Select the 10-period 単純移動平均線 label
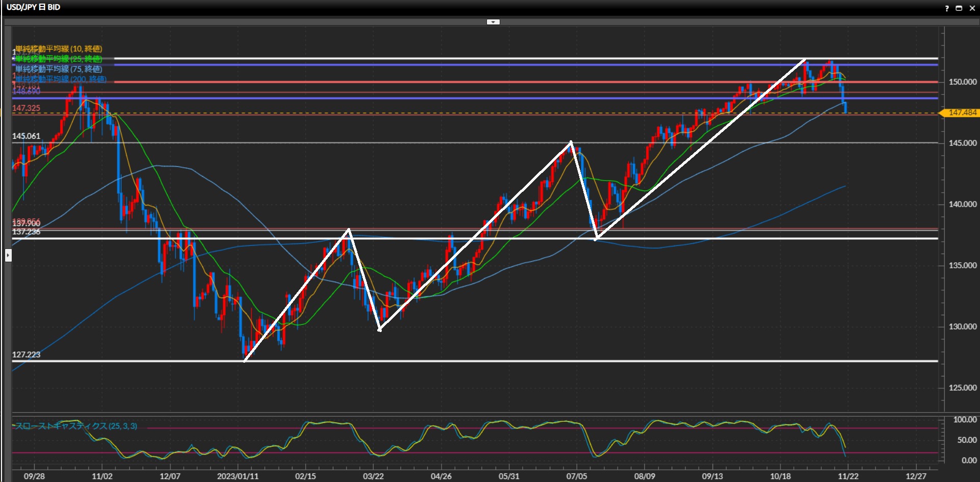The image size is (980, 482). coord(59,49)
